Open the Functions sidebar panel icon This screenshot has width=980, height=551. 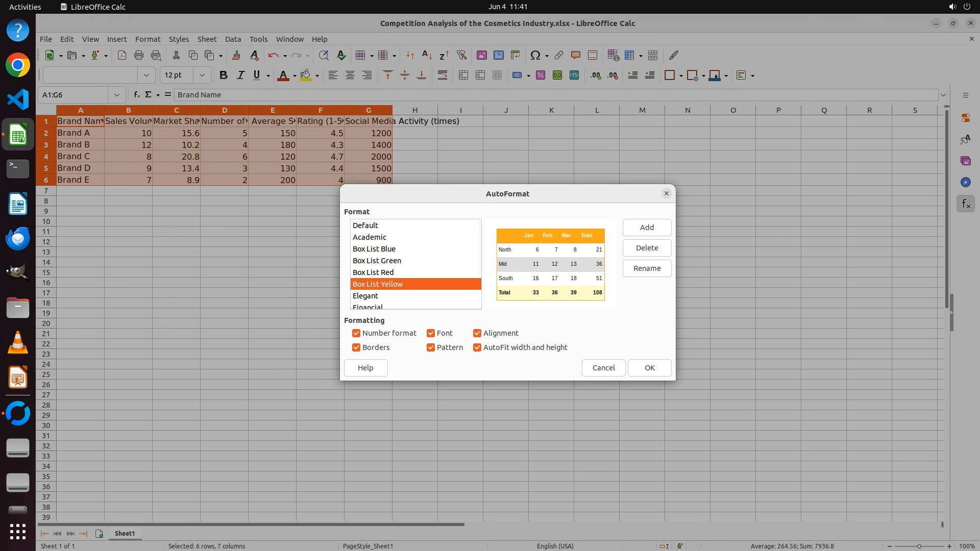coord(965,204)
